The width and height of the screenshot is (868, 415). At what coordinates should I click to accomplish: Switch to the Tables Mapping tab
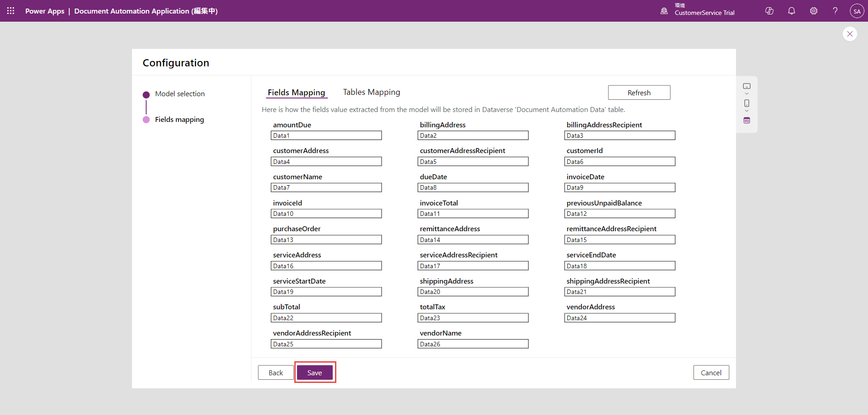[371, 92]
